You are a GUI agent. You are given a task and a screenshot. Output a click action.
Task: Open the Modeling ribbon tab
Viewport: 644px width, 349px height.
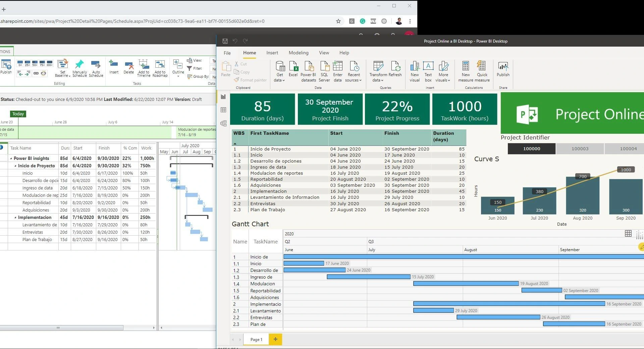tap(298, 53)
